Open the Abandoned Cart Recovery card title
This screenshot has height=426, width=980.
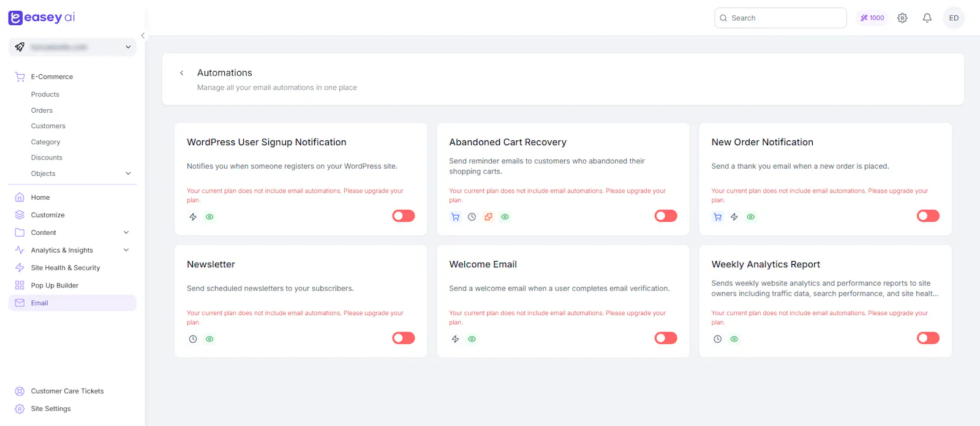click(508, 142)
